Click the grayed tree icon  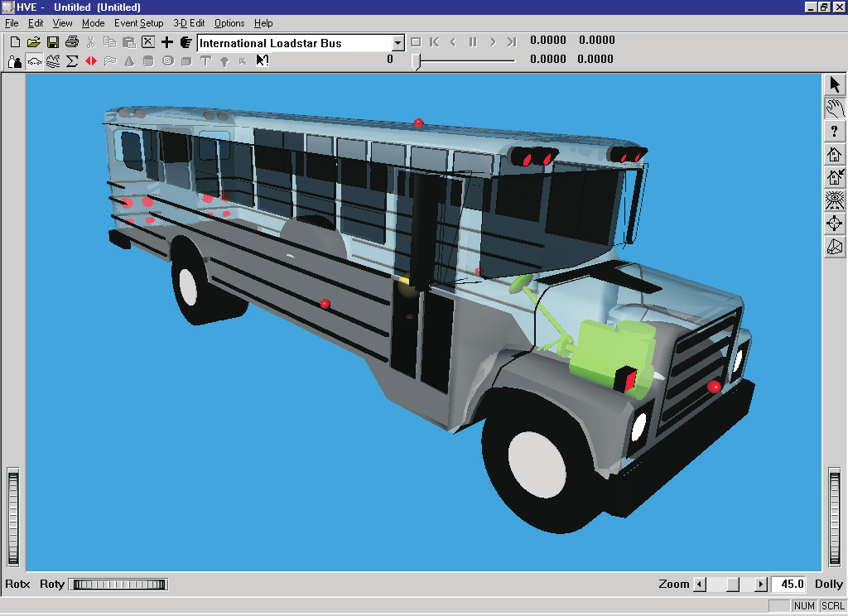tap(224, 61)
